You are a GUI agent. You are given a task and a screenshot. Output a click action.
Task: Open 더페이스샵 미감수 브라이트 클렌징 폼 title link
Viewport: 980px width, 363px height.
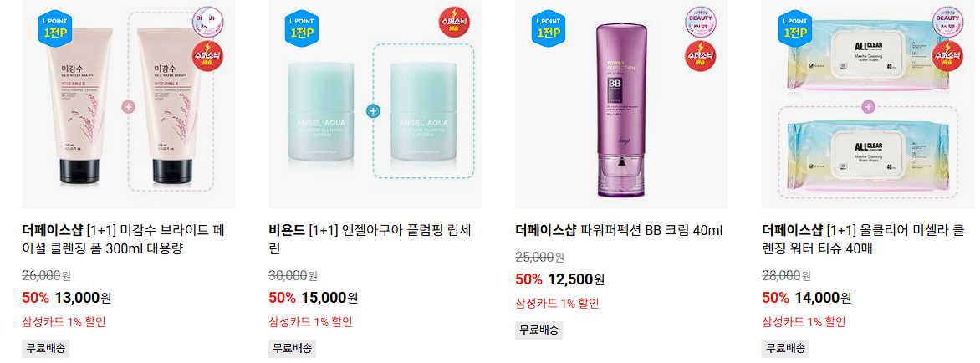click(124, 239)
